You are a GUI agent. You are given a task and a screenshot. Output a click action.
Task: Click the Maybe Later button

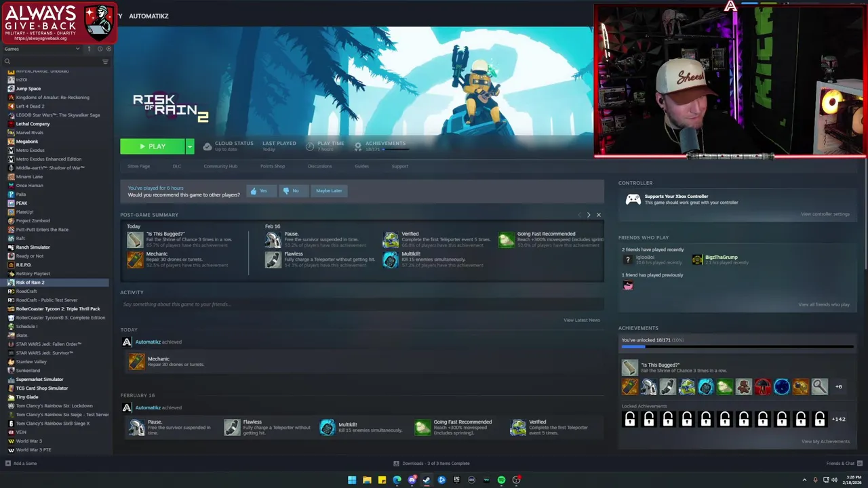(329, 190)
